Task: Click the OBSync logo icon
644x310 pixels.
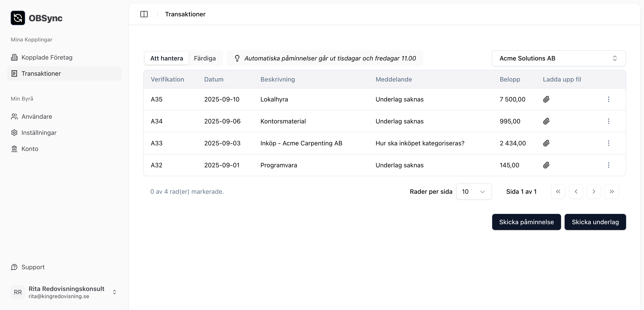Action: [x=18, y=18]
